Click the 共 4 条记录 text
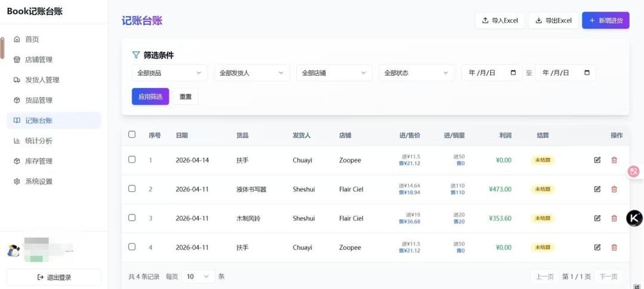Image resolution: width=644 pixels, height=289 pixels. click(144, 276)
